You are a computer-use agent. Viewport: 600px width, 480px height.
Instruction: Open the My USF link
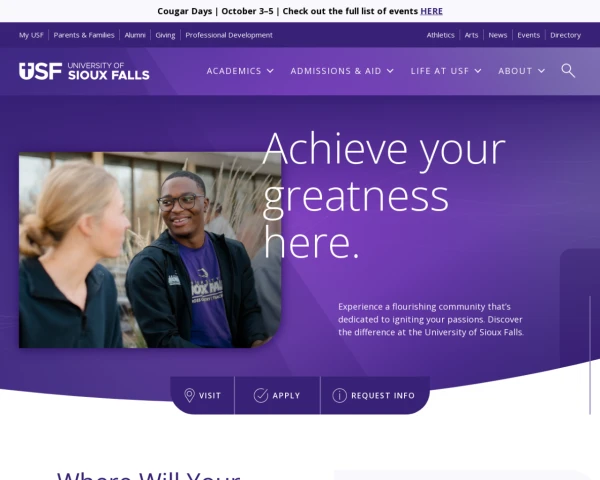point(31,35)
